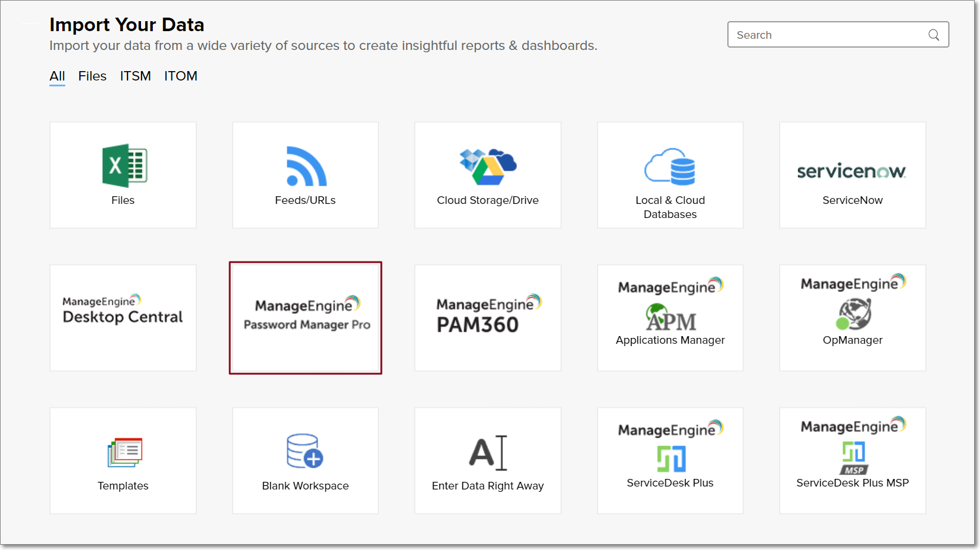The image size is (980, 550).
Task: Click the Search input field
Action: click(828, 35)
